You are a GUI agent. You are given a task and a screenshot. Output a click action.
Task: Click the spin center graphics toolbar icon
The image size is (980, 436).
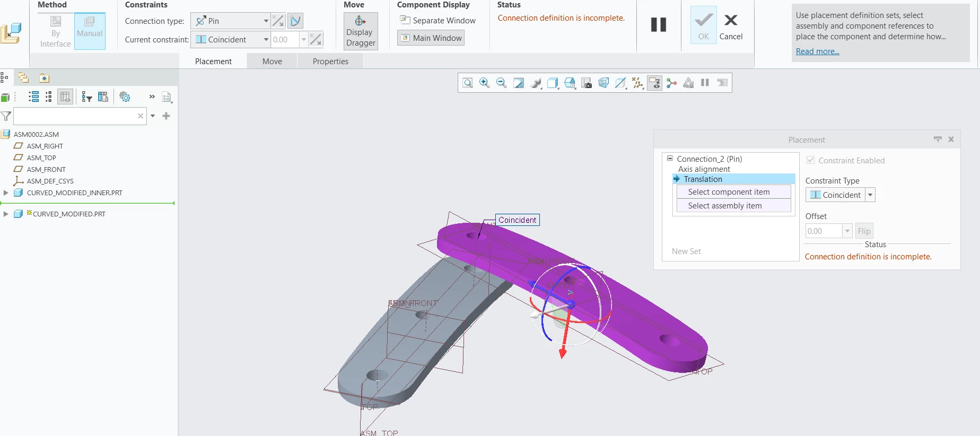coord(671,83)
